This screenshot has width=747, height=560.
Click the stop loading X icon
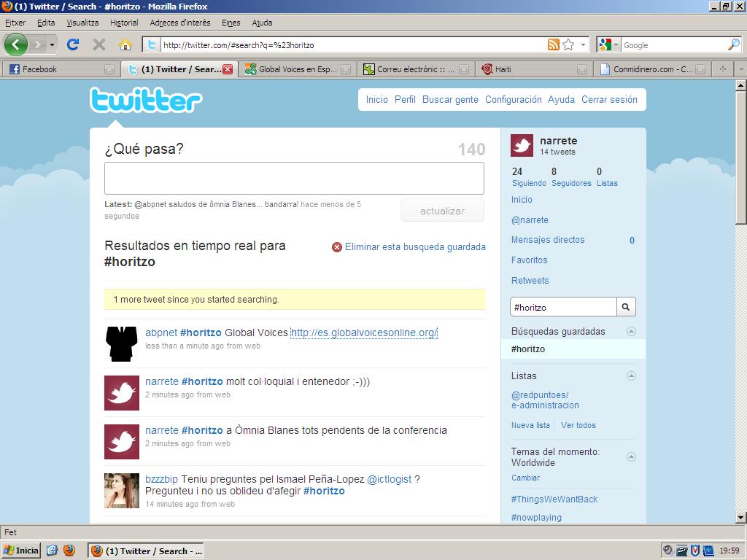99,44
